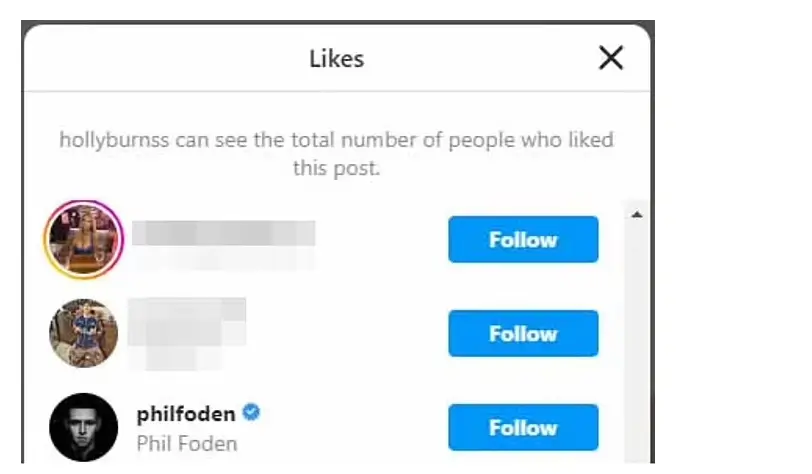
Task: Open the philfoden username link
Action: pyautogui.click(x=186, y=413)
